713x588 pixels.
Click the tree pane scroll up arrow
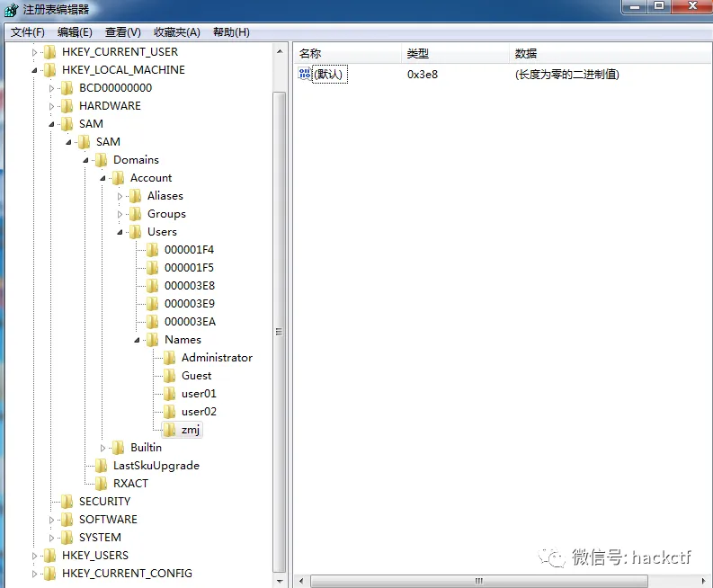point(280,51)
